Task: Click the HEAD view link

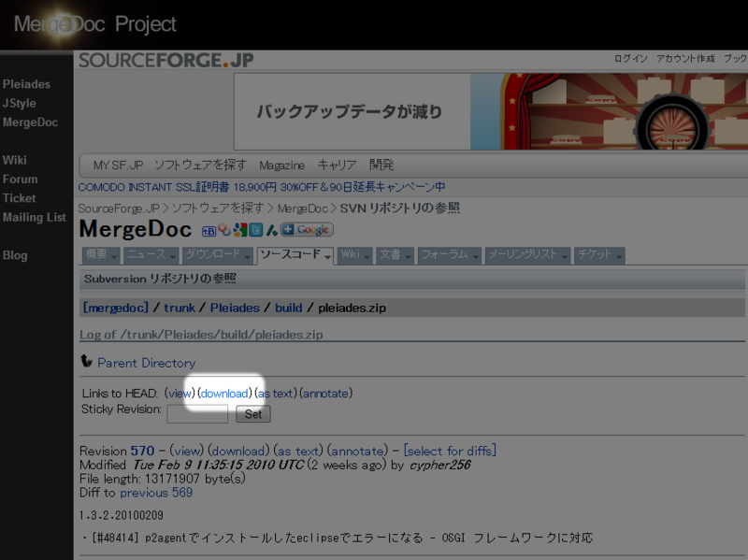Action: point(180,394)
